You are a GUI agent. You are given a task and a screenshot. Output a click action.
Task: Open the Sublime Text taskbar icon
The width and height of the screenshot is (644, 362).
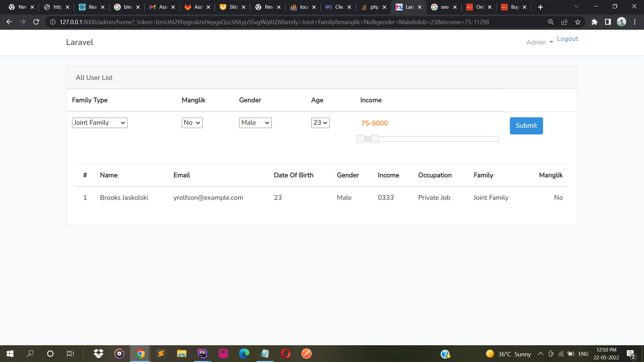point(161,354)
